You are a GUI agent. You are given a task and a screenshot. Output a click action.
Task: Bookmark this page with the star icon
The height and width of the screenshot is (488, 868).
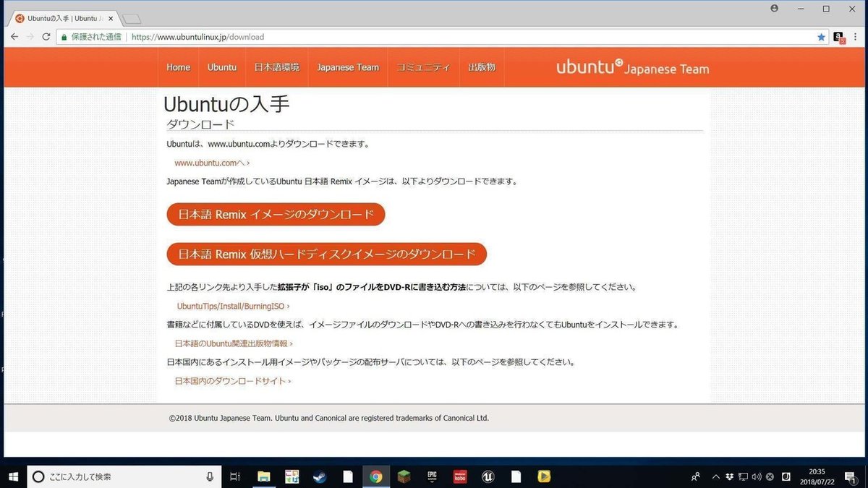pos(821,37)
